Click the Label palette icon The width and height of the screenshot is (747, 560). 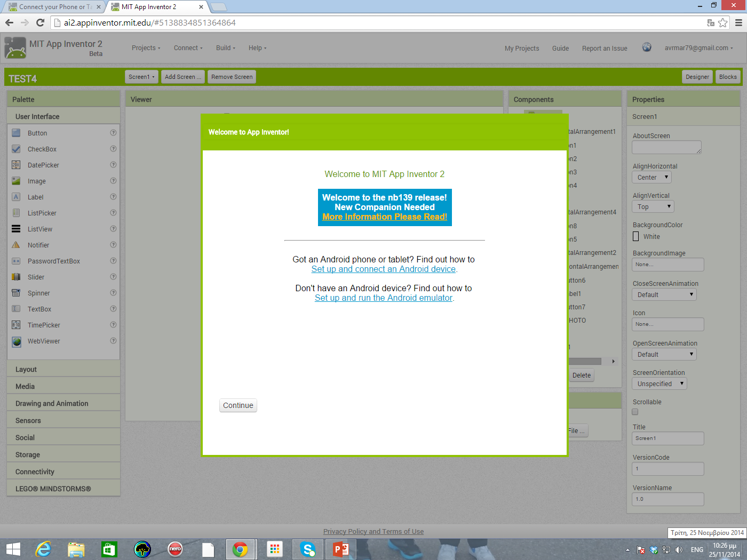tap(17, 197)
